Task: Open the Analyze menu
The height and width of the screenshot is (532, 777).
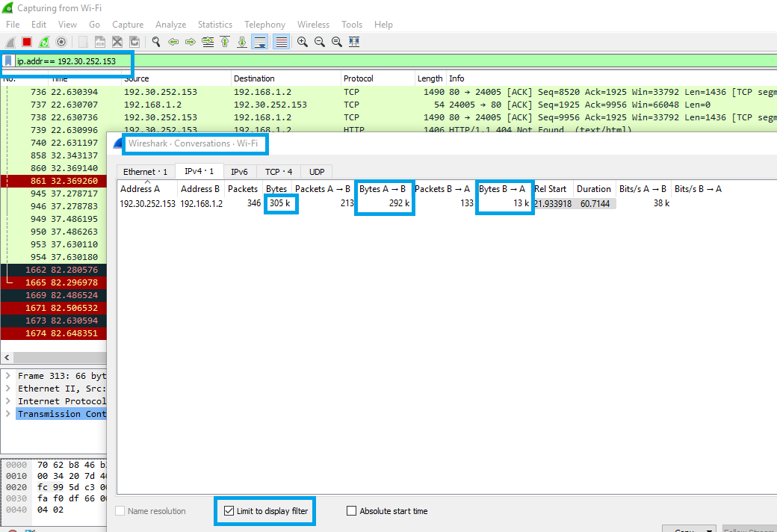Action: click(x=170, y=25)
